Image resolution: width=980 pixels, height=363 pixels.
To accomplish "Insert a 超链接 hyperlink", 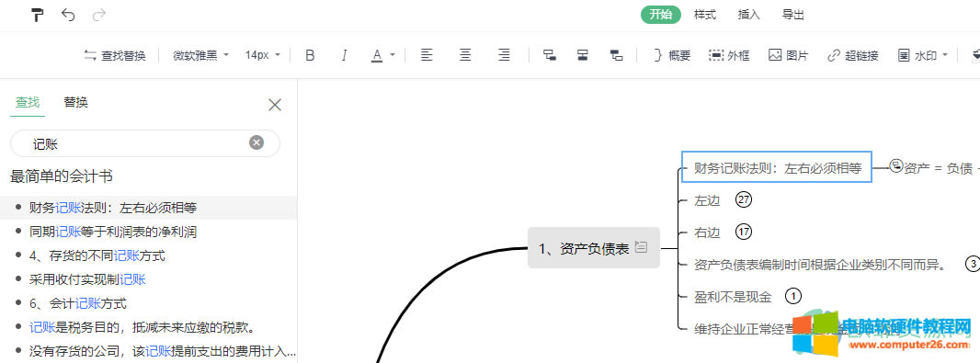I will (852, 56).
